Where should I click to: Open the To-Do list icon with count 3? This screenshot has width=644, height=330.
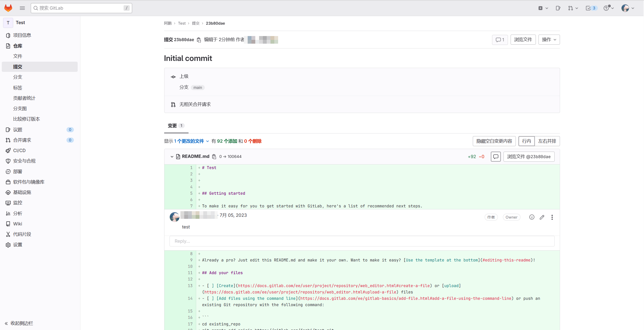(591, 8)
